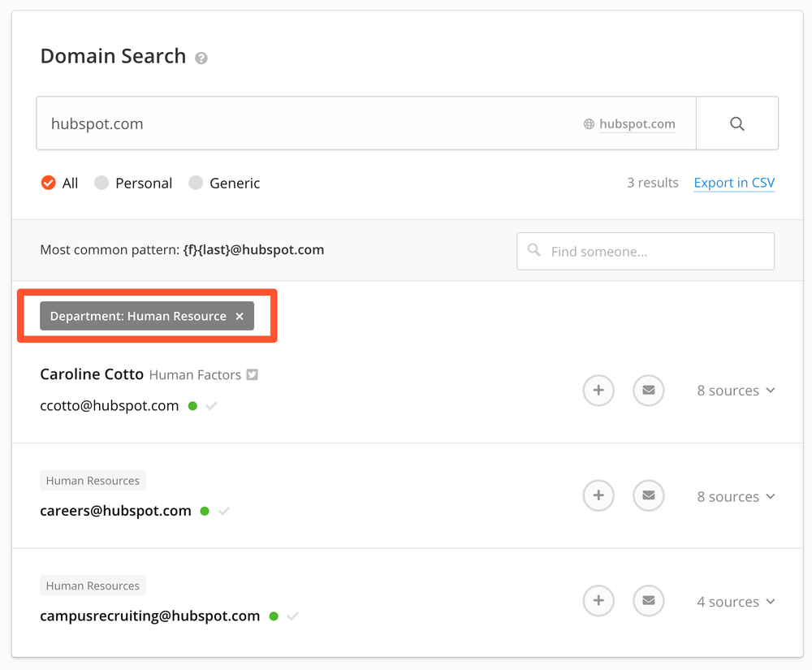
Task: Click the Export in CSV link
Action: (x=733, y=183)
